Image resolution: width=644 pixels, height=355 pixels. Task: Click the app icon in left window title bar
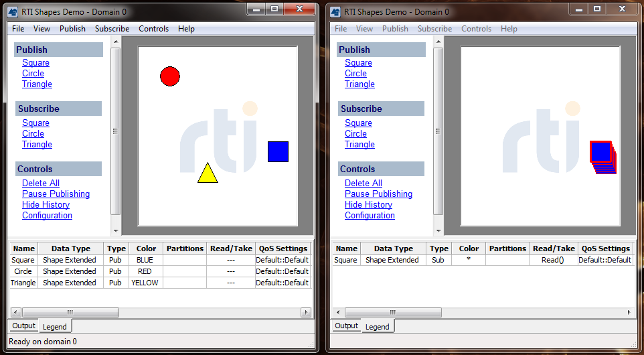(x=13, y=12)
